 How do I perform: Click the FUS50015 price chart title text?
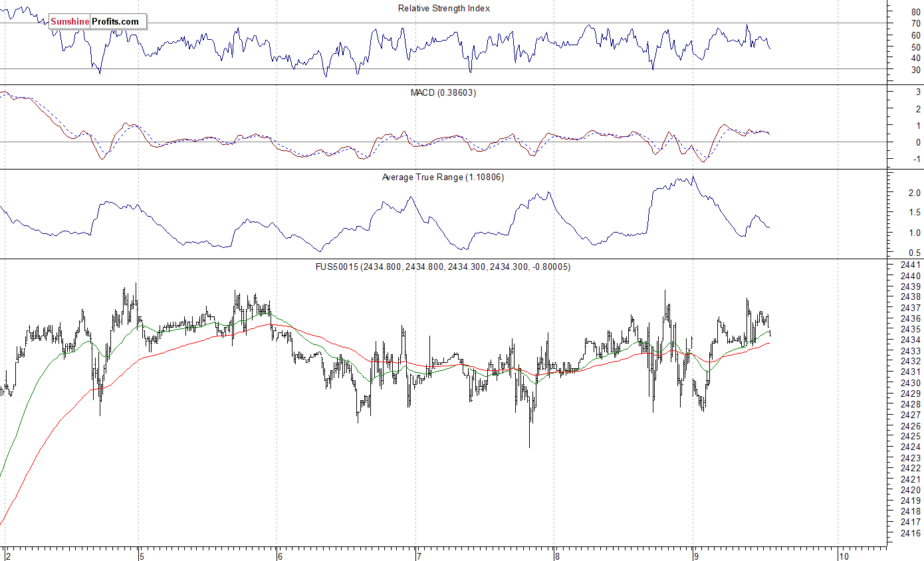[443, 267]
